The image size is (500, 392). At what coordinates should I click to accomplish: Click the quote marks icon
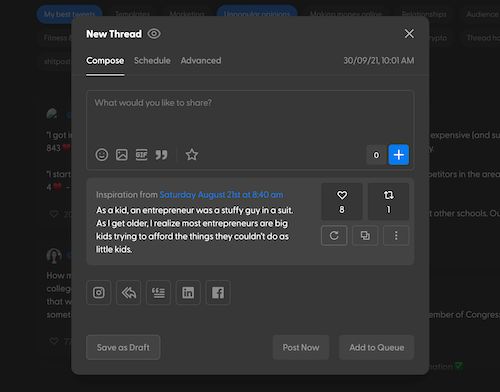tap(161, 155)
